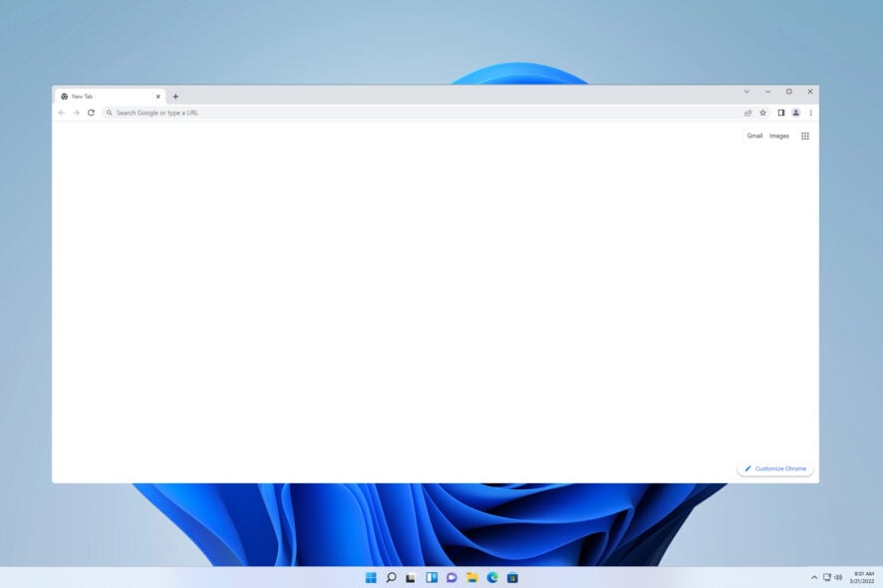
Task: Open Chrome's side panel
Action: 779,113
